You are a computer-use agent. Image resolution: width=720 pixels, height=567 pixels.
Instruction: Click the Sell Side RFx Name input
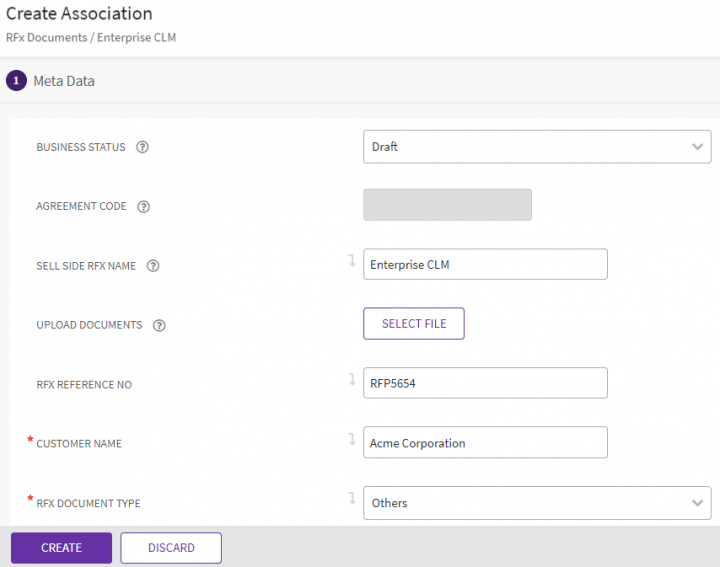[x=485, y=265]
